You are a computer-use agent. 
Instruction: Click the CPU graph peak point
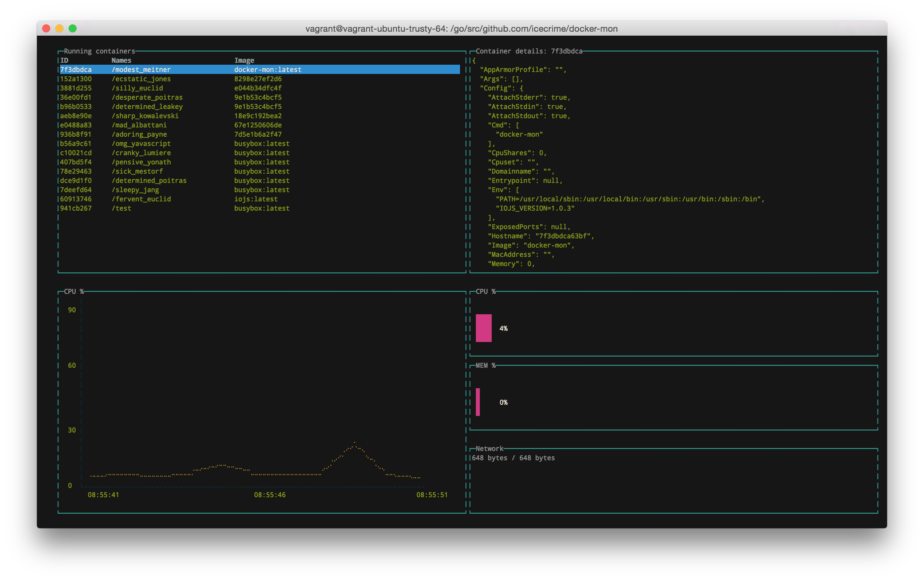pos(354,442)
